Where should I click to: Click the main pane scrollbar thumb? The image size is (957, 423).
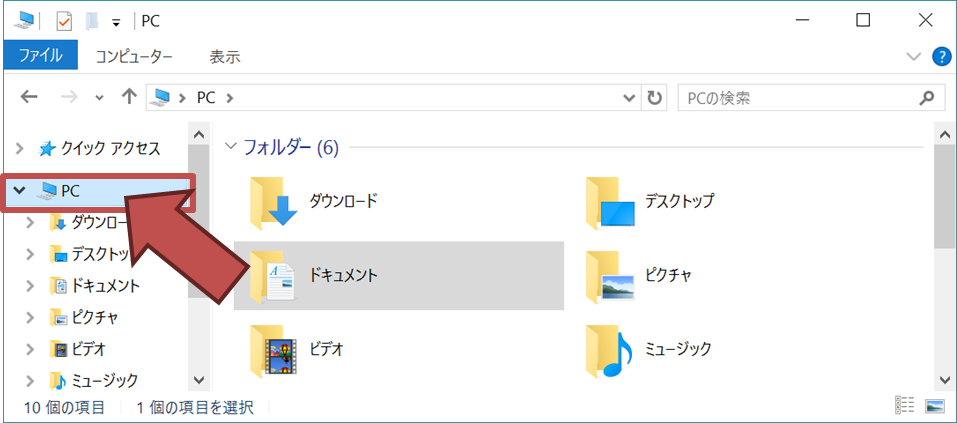[x=944, y=197]
